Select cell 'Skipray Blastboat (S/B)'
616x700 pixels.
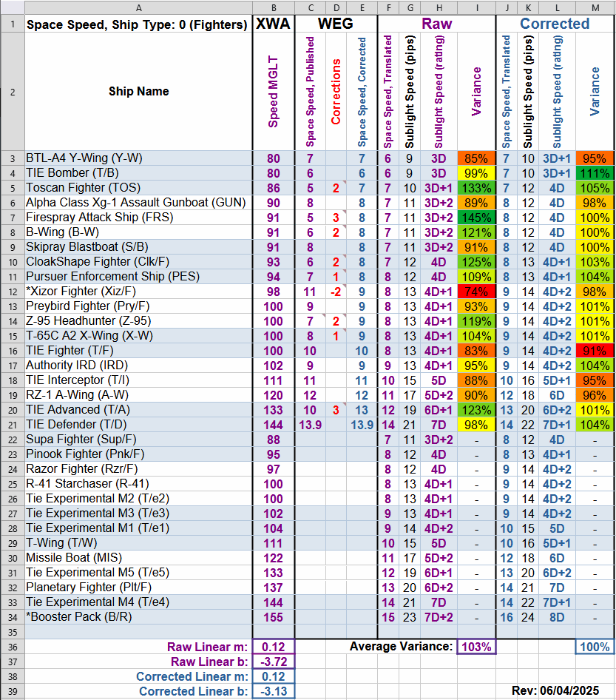click(x=139, y=247)
